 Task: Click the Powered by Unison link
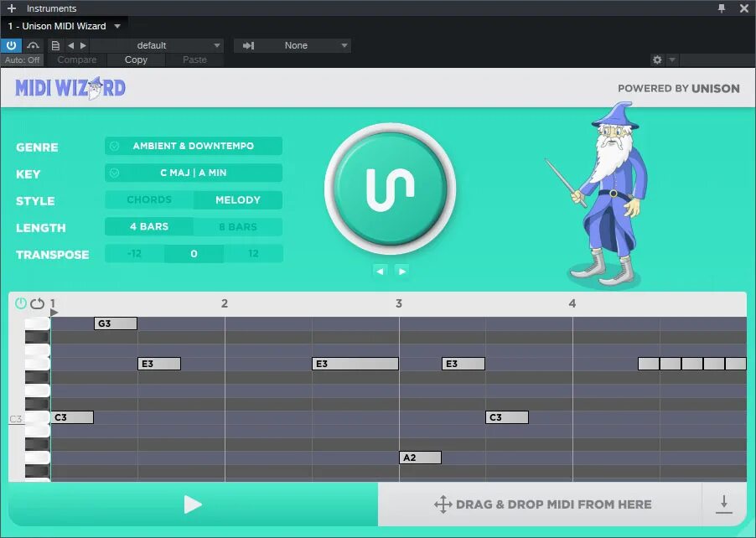[x=678, y=88]
